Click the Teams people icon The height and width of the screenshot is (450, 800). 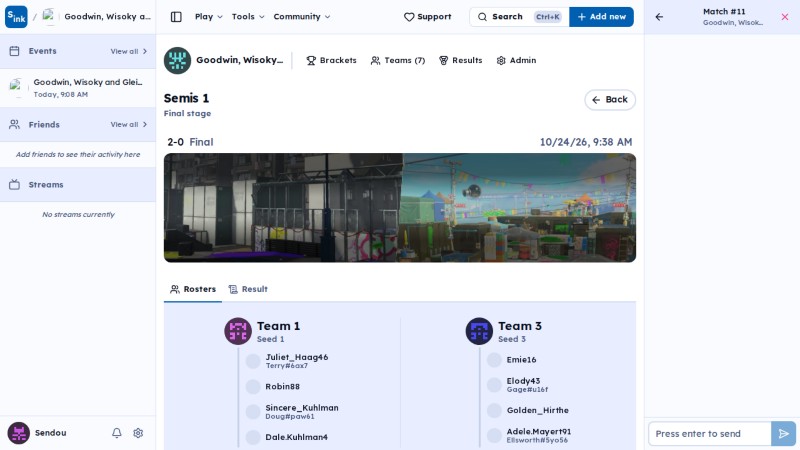[x=376, y=60]
